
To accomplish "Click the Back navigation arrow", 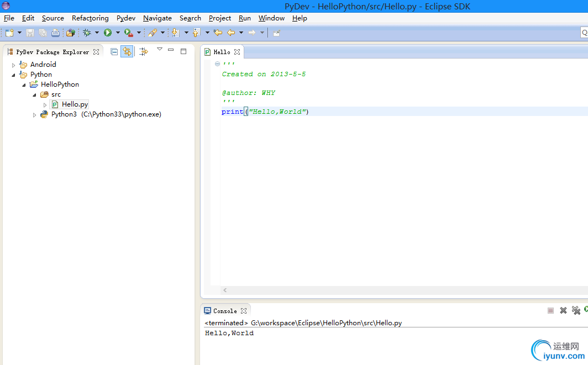I will pos(231,33).
